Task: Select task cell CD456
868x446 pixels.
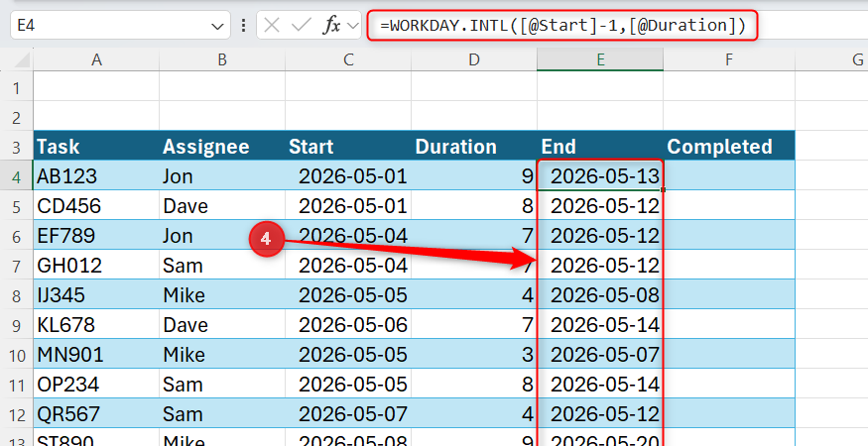Action: coord(96,206)
